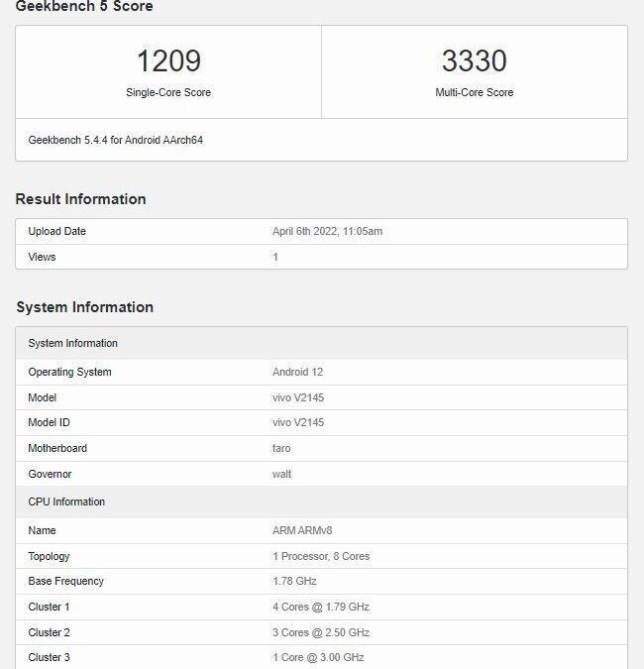Select the Motherboard value taro
This screenshot has width=644, height=669.
coord(281,448)
